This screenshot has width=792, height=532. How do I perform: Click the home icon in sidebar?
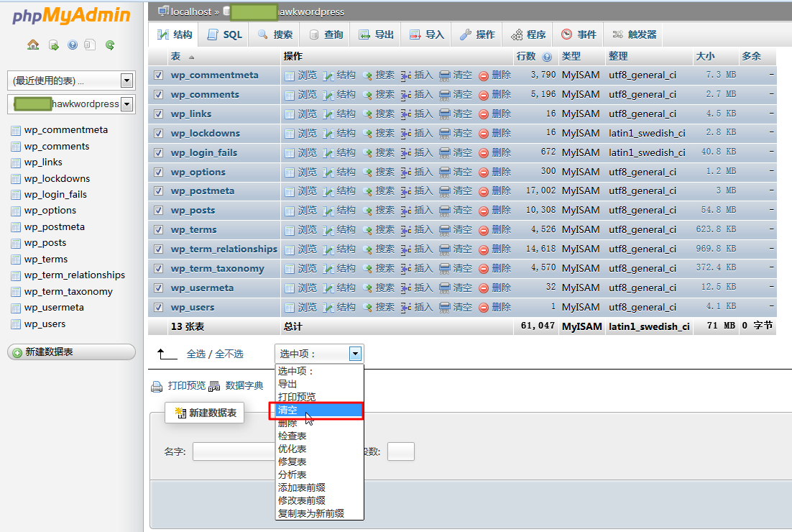[33, 45]
